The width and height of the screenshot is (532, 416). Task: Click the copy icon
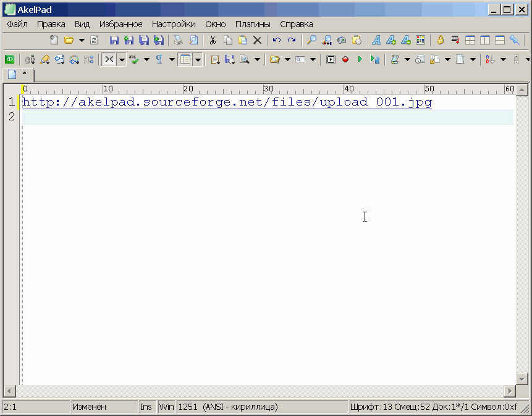[227, 40]
